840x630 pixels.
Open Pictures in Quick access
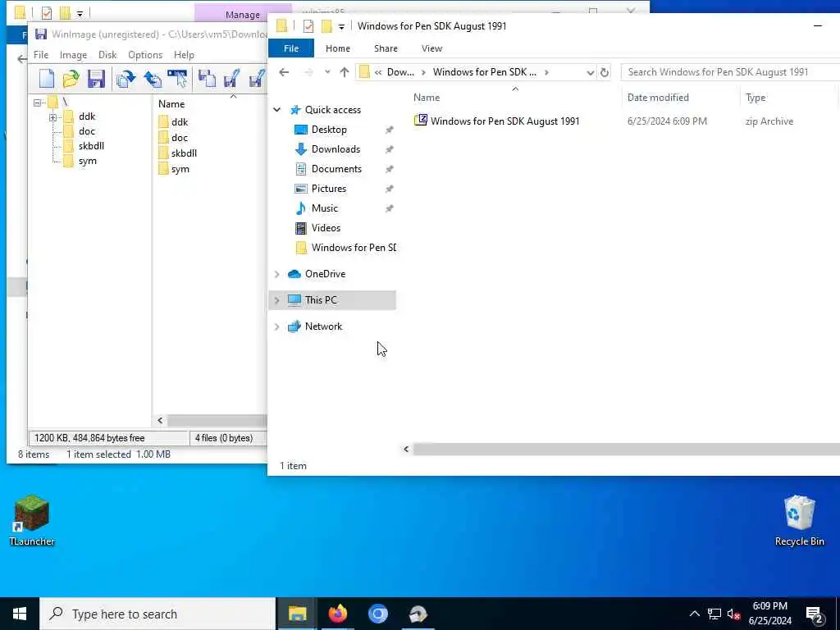[x=329, y=189]
